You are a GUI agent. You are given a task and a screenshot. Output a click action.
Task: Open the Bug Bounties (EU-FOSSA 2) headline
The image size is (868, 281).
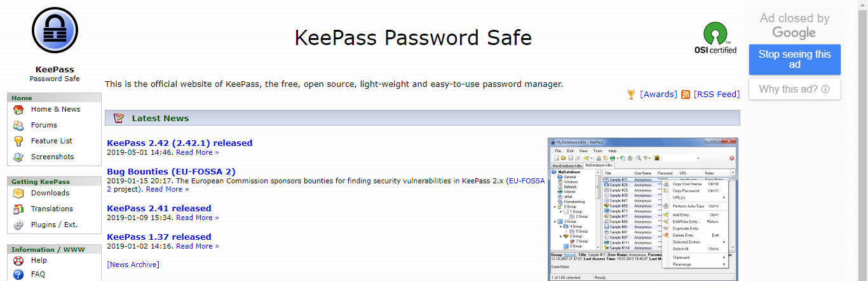(x=172, y=171)
